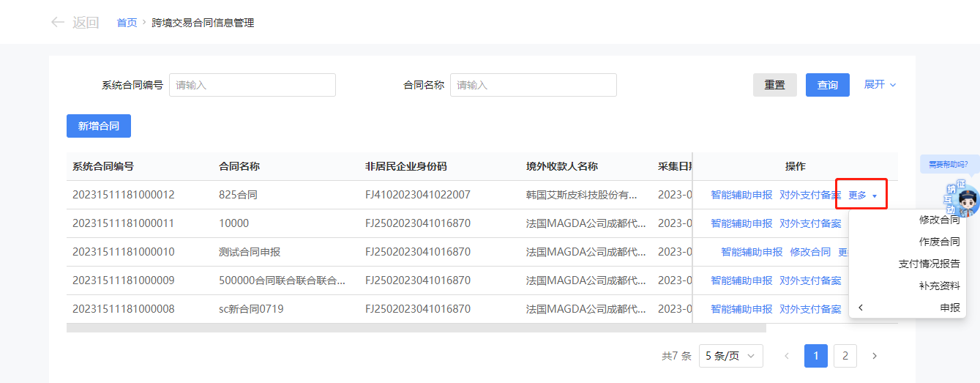Open 智能辅助申报 for the 825合同 row
Viewport: 980px width, 383px height.
pyautogui.click(x=741, y=195)
